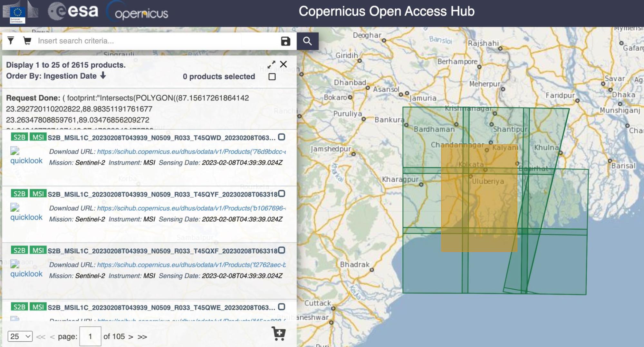Close the product results panel
Screen dimensions: 644x347
point(284,64)
